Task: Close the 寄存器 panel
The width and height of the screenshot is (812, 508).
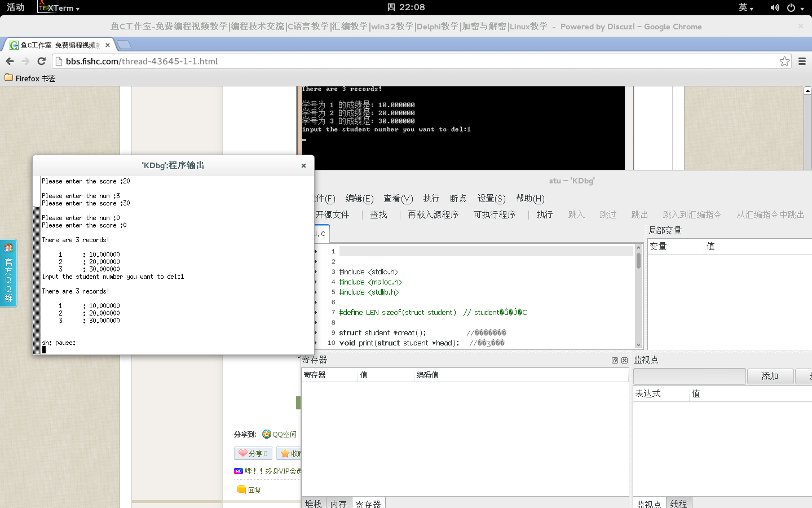Action: (624, 360)
